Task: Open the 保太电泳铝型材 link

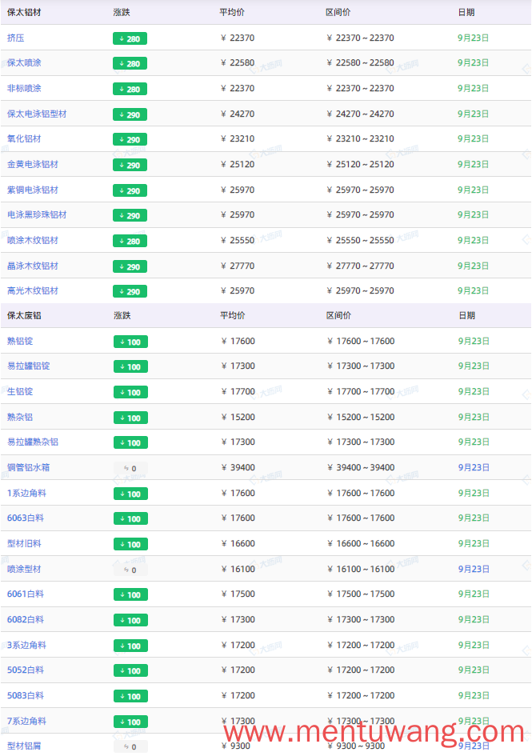Action: click(37, 114)
